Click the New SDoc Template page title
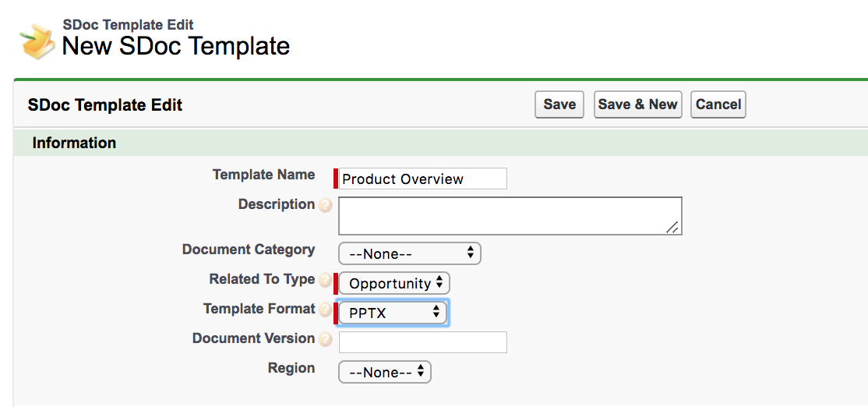This screenshot has height=407, width=868. pyautogui.click(x=176, y=46)
